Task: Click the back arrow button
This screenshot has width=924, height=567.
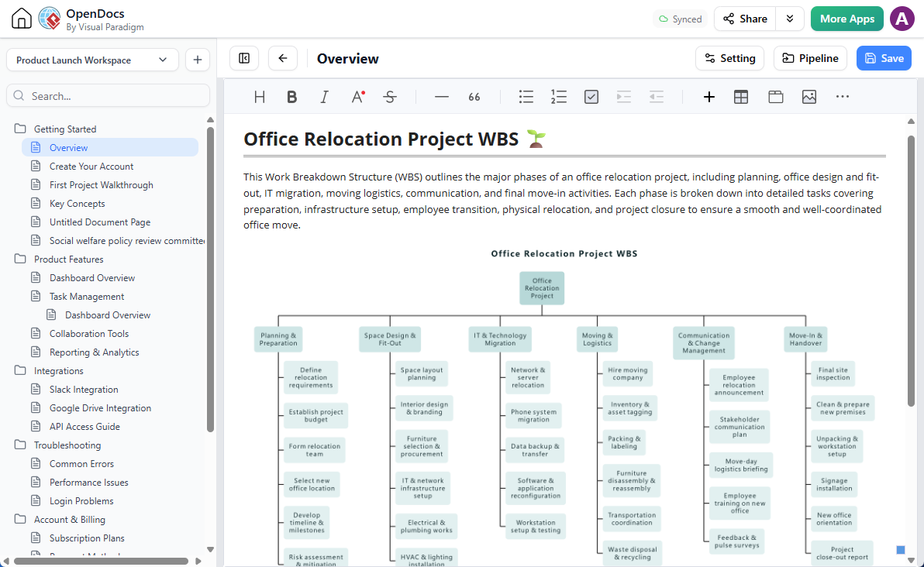Action: [x=283, y=58]
